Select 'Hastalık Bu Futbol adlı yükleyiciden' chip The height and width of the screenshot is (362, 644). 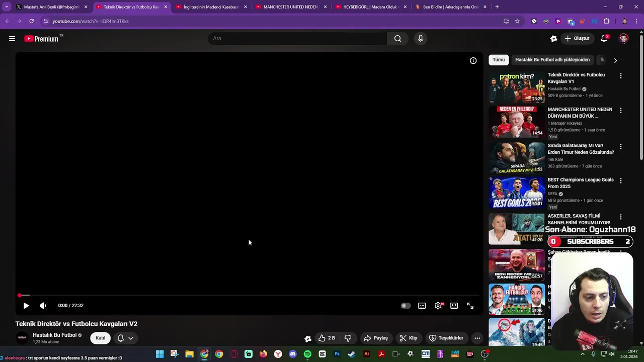click(552, 60)
